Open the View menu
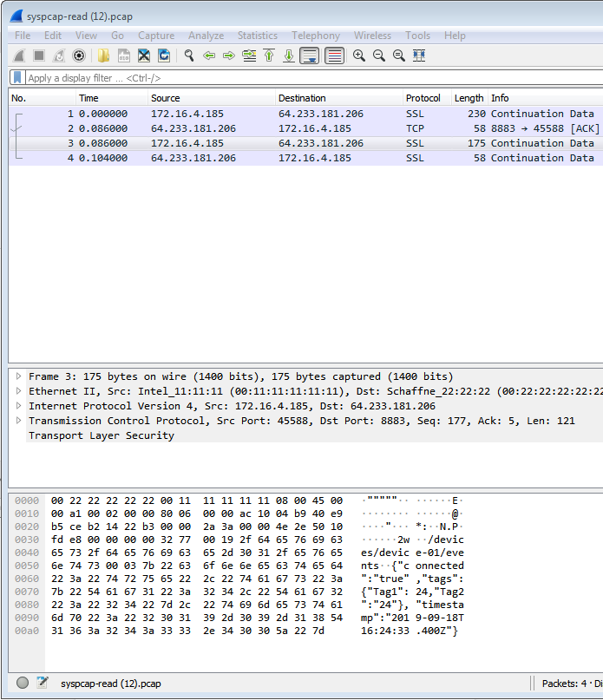Screen dimensions: 603x700 pyautogui.click(x=86, y=36)
